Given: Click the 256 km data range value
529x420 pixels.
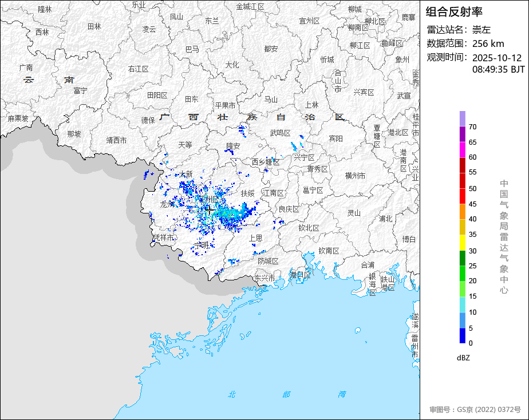Looking at the screenshot, I should click(x=488, y=43).
